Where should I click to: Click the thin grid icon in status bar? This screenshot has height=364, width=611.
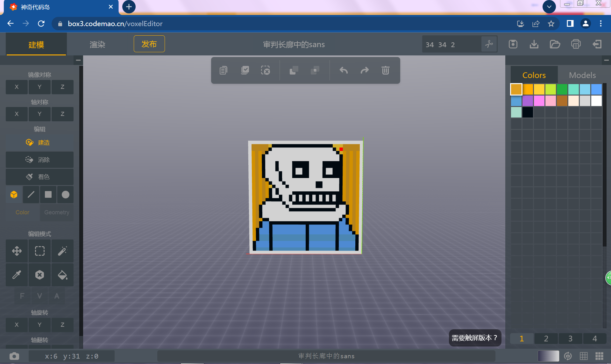tap(584, 356)
